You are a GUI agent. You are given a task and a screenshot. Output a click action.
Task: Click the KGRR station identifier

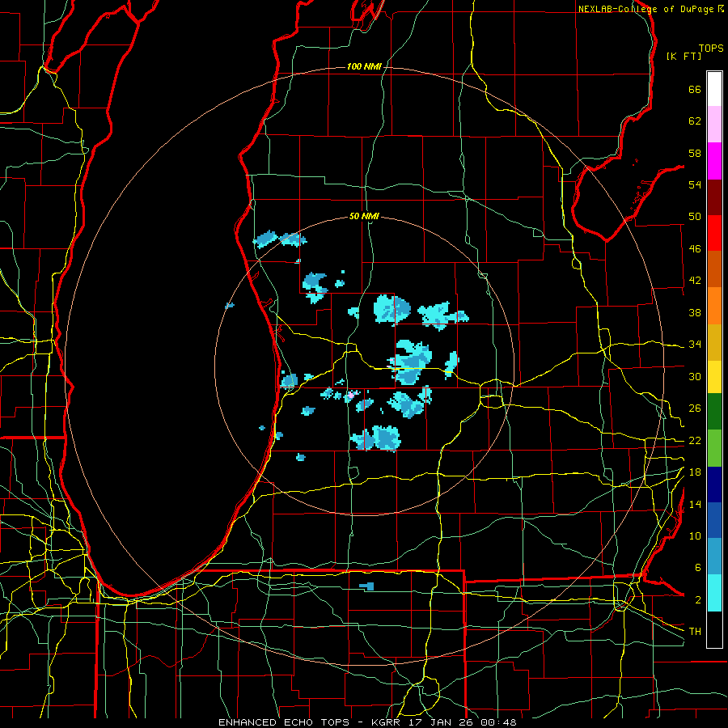point(385,722)
